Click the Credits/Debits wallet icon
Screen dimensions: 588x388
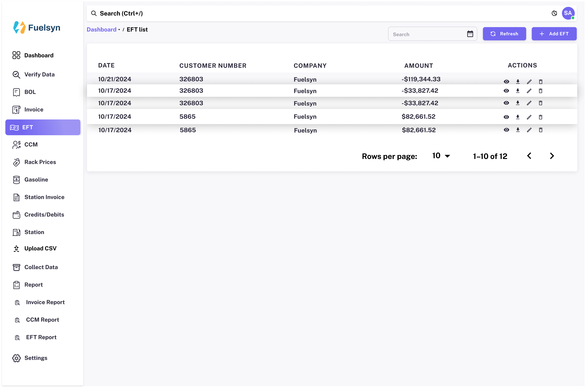[16, 215]
